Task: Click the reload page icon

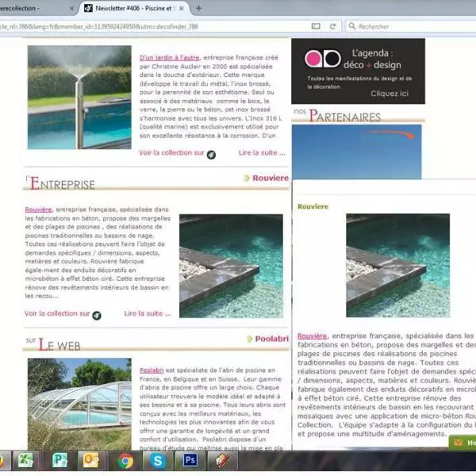Action: [x=332, y=25]
